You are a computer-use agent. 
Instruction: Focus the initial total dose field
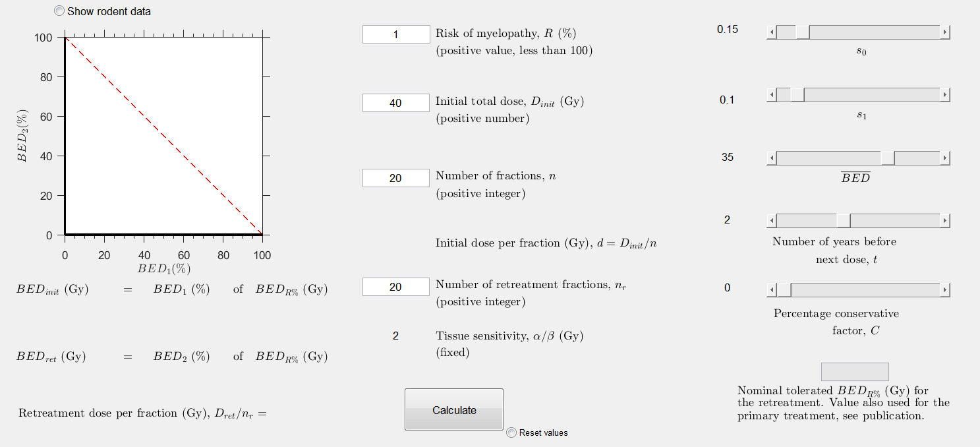(396, 102)
